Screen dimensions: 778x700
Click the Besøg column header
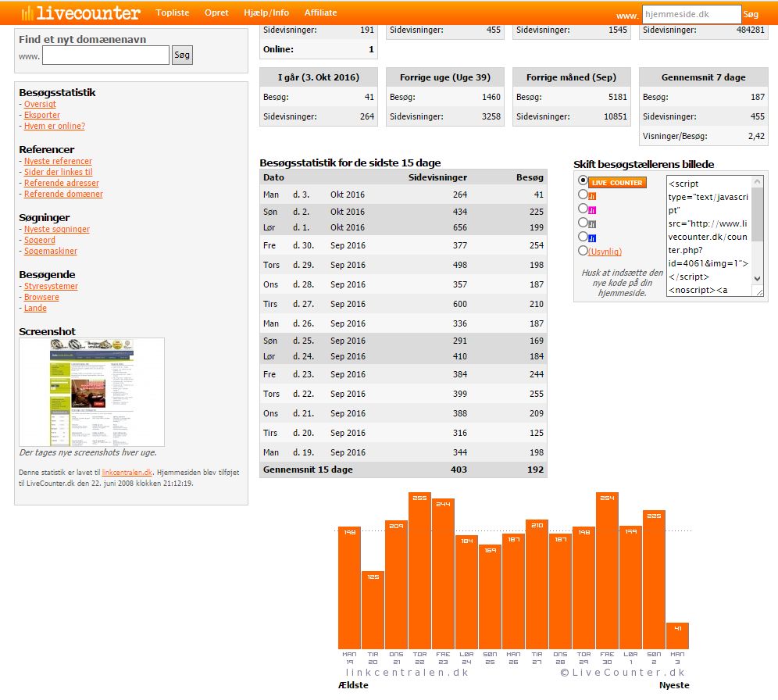[x=530, y=177]
